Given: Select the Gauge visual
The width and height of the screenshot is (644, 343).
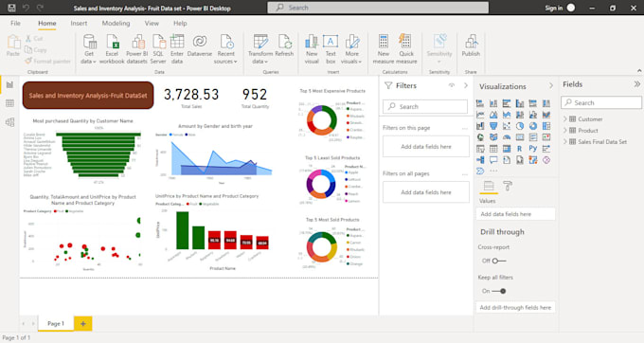Looking at the screenshot, I should [507, 137].
